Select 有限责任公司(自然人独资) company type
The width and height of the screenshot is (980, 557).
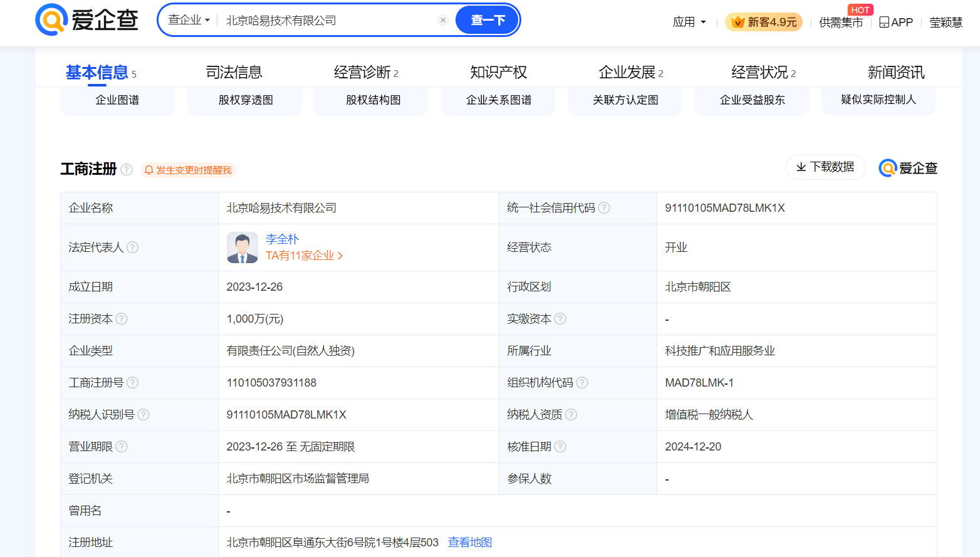pyautogui.click(x=291, y=351)
